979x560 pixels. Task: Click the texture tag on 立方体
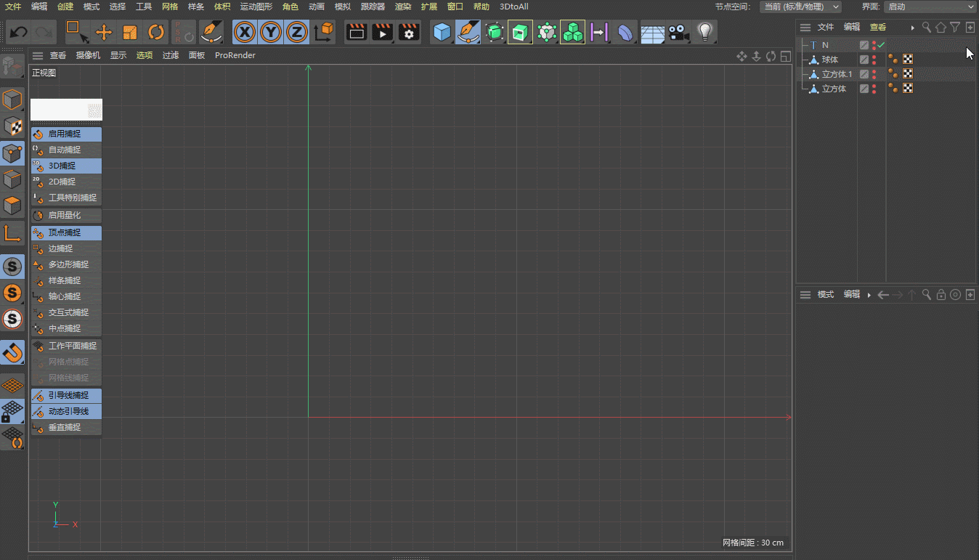pyautogui.click(x=907, y=89)
